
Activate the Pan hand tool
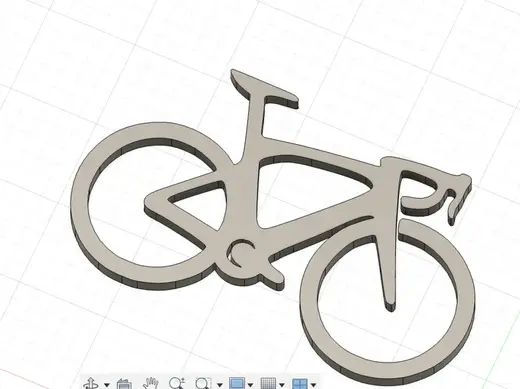(151, 383)
